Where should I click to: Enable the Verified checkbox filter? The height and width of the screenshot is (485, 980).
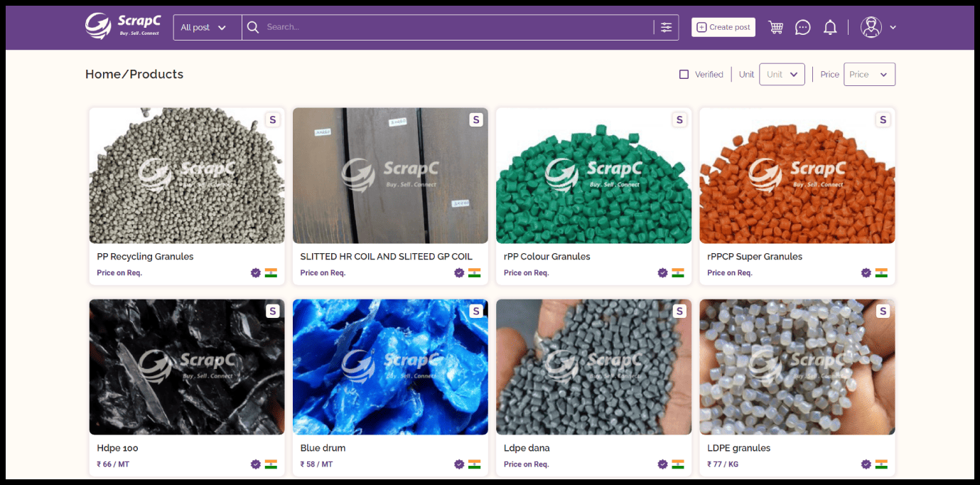tap(684, 75)
